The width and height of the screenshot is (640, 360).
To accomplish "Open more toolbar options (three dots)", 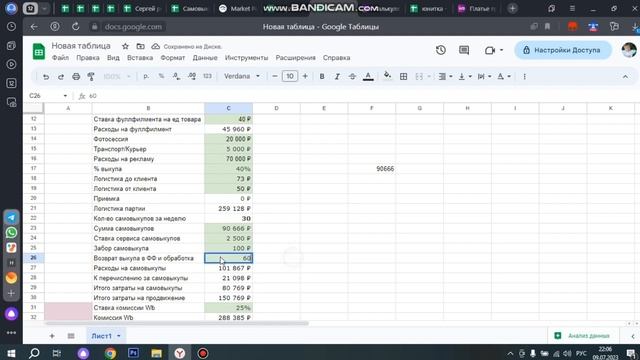I will coord(524,76).
